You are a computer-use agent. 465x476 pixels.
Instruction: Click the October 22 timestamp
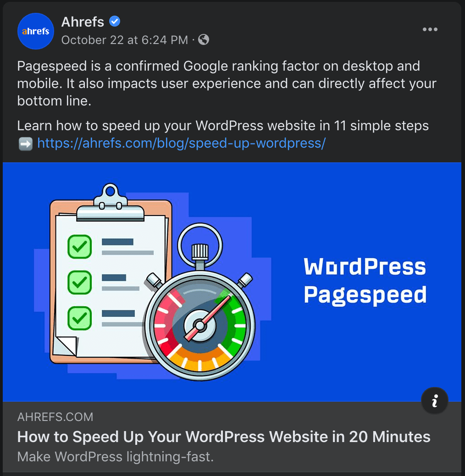(x=124, y=40)
